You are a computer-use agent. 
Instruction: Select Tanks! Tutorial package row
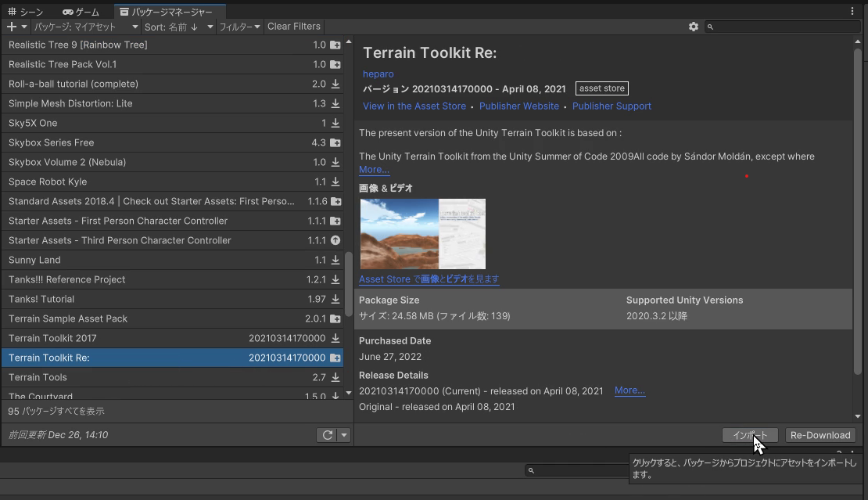coord(172,299)
